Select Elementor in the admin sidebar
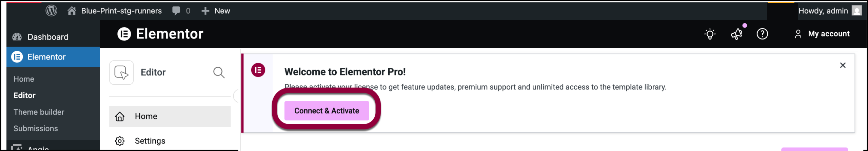This screenshot has width=868, height=151. (x=46, y=57)
